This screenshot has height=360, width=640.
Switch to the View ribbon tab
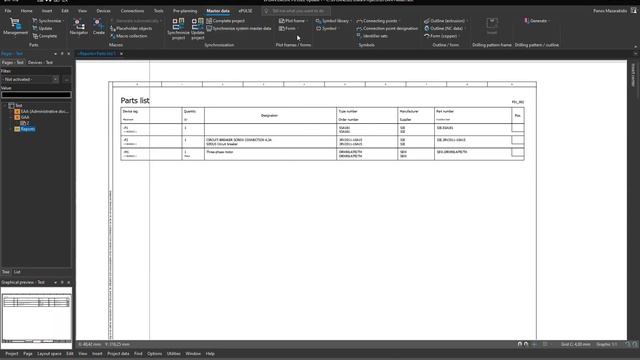82,11
